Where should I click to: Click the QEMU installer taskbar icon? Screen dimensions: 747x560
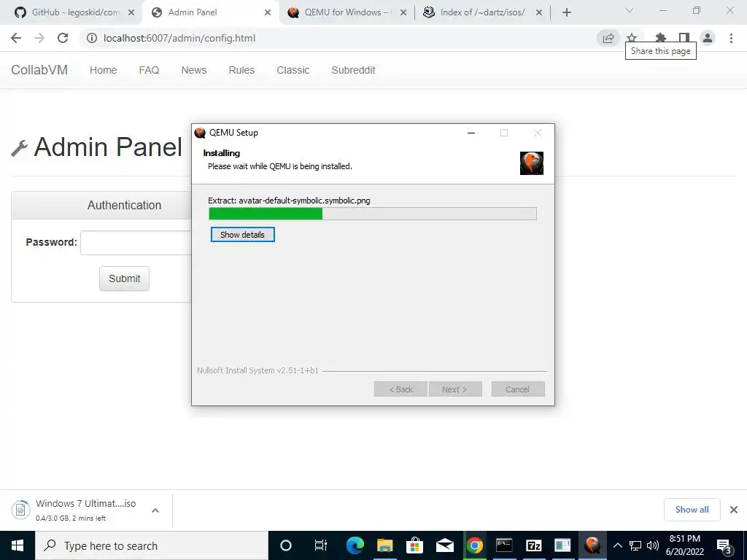592,545
